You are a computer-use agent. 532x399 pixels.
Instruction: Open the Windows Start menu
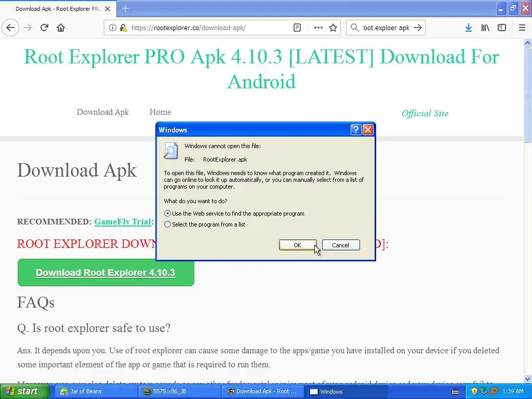point(24,392)
